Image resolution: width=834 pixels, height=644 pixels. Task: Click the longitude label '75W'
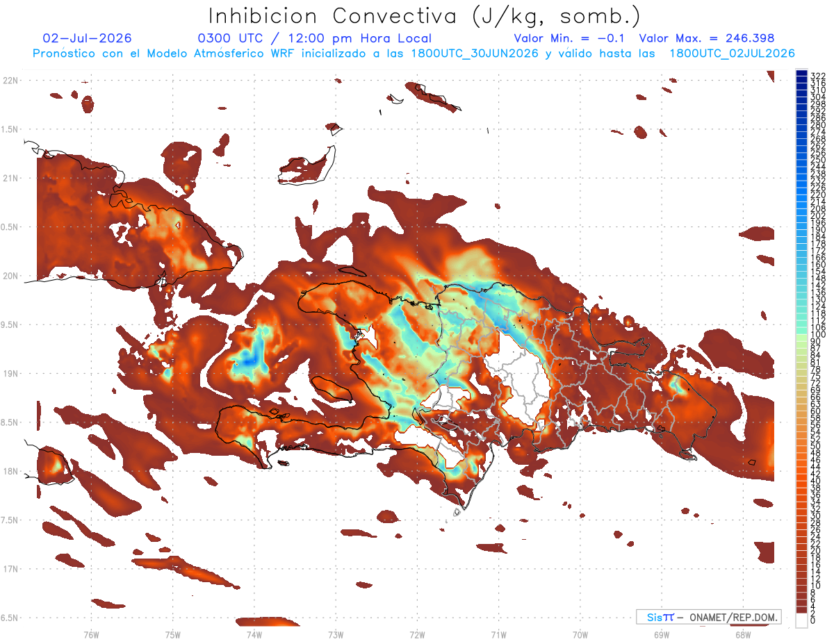(x=173, y=634)
